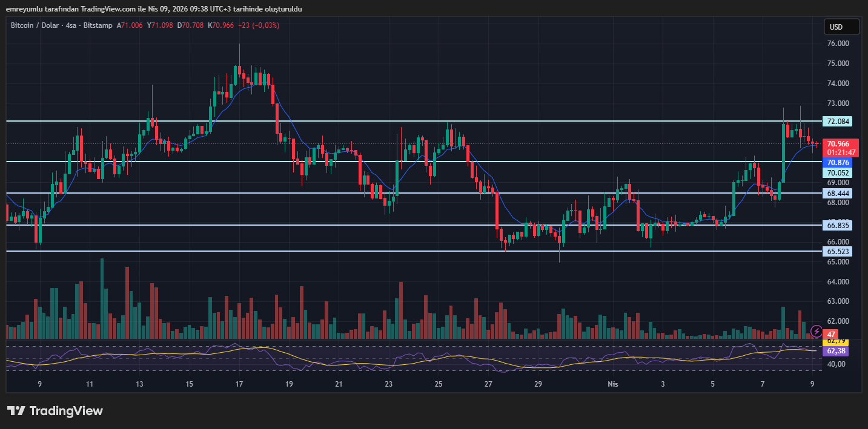868x429 pixels.
Task: Click date 17 on the time axis
Action: (239, 384)
